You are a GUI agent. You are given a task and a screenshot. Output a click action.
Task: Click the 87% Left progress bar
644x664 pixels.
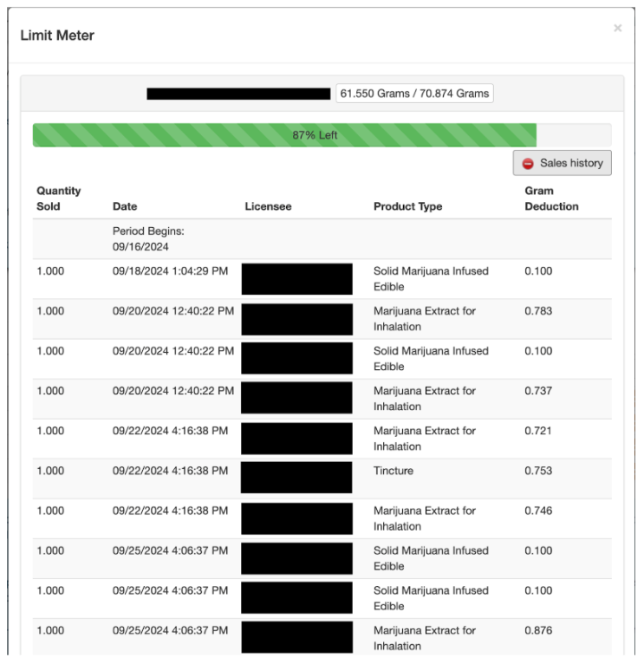click(322, 135)
